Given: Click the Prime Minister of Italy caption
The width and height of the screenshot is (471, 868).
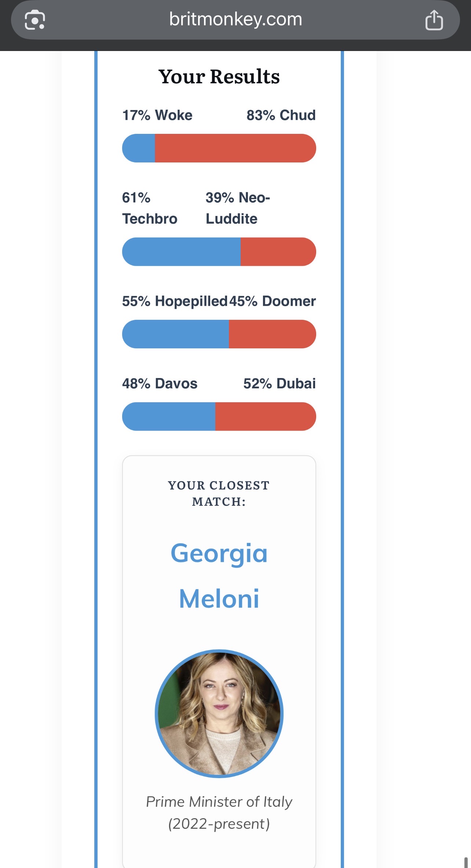Looking at the screenshot, I should 219,813.
